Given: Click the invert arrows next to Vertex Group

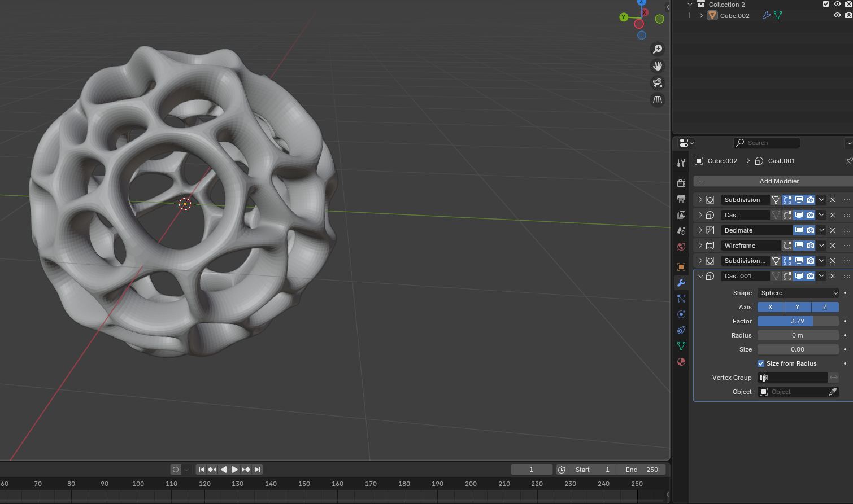Looking at the screenshot, I should click(x=834, y=378).
